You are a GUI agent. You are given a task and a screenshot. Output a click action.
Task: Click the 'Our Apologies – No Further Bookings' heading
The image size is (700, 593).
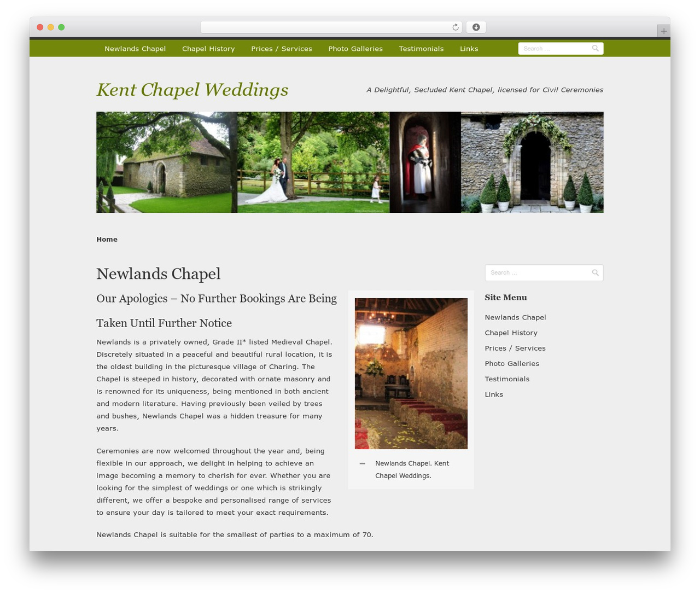coord(217,311)
